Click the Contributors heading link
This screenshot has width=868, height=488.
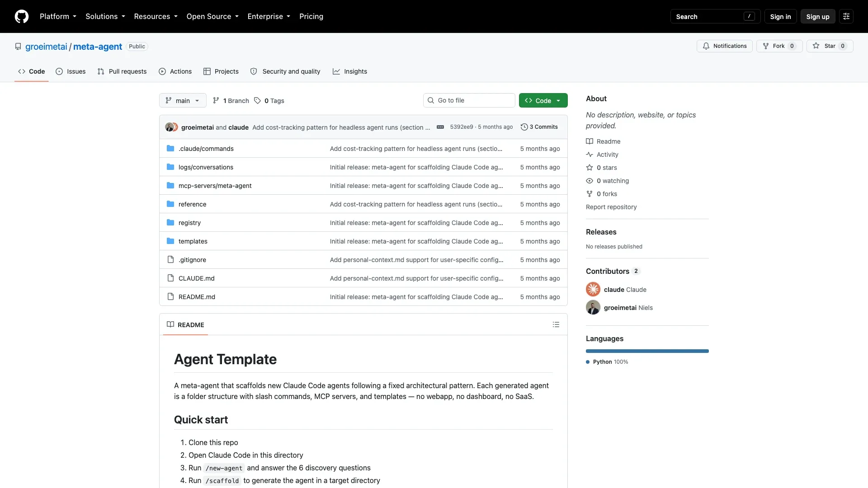(x=613, y=271)
